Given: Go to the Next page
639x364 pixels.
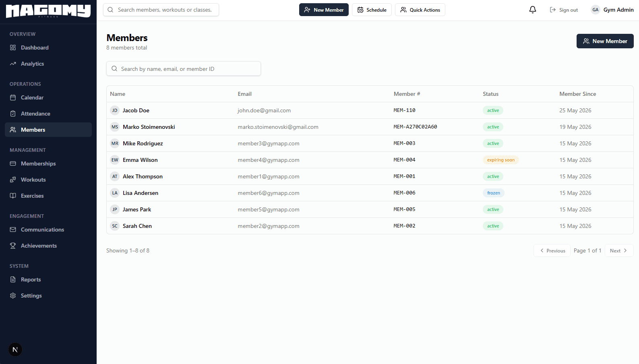Looking at the screenshot, I should (x=619, y=250).
